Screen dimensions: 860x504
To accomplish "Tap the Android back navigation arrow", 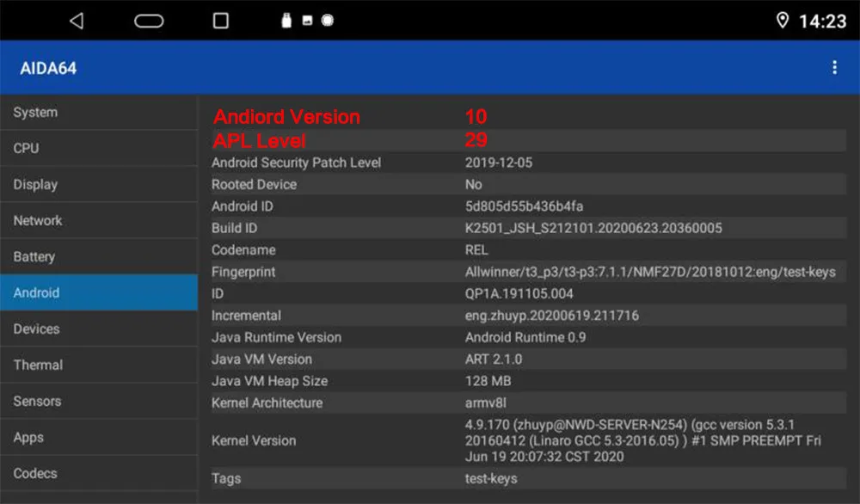I will tap(77, 21).
